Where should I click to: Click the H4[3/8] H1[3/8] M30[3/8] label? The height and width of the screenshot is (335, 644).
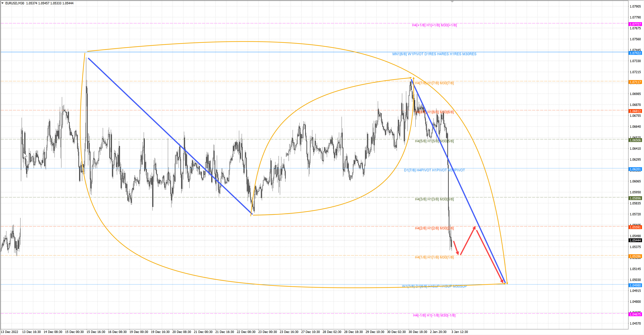coord(434,199)
